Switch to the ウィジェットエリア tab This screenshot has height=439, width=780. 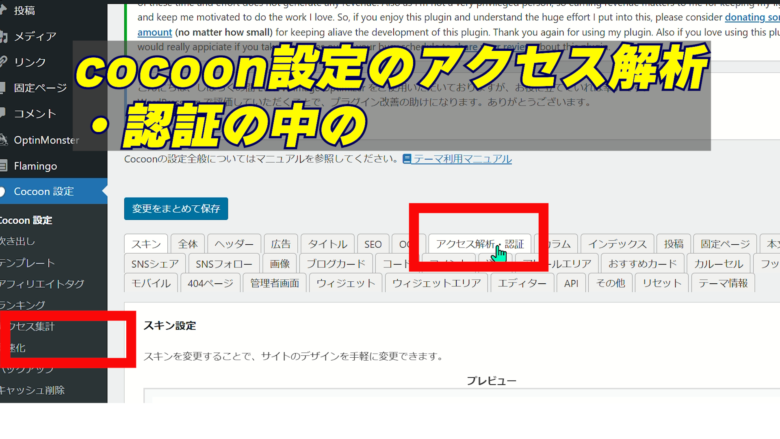click(437, 283)
